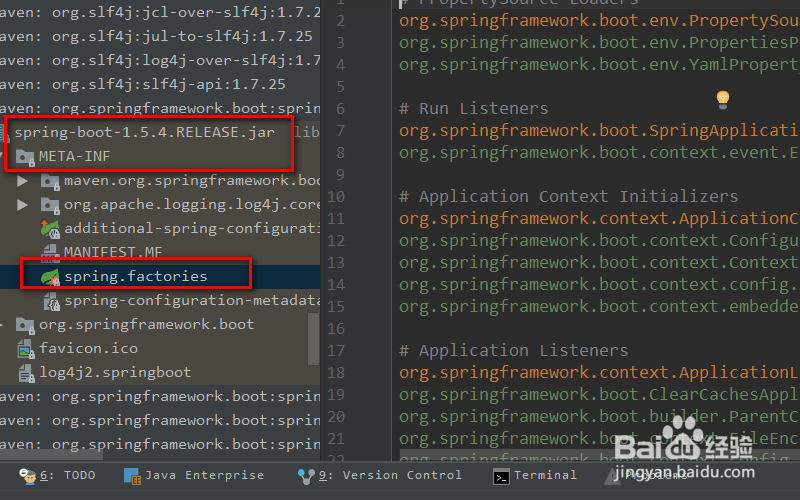The image size is (800, 500).
Task: Select spring-boot-1.5.4.RELEASE.jar node
Action: [x=144, y=133]
